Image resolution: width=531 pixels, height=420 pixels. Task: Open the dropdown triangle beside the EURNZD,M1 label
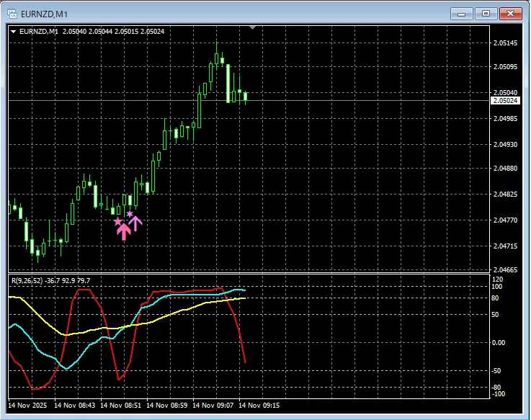[x=14, y=32]
